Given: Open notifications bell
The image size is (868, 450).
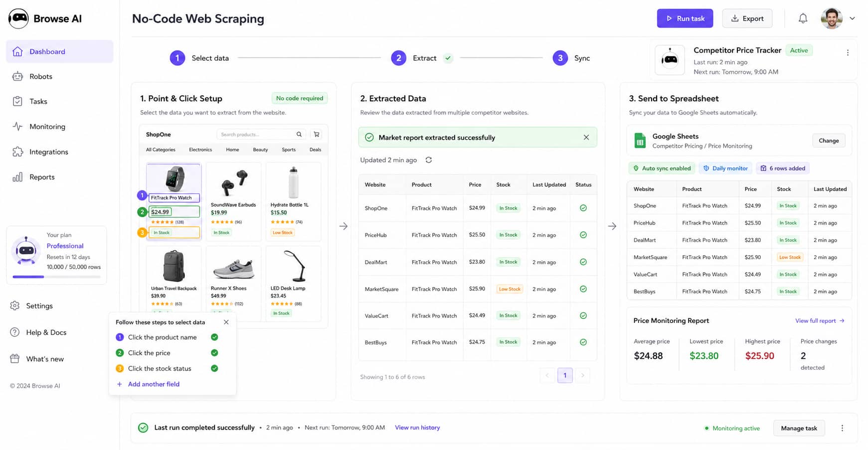Looking at the screenshot, I should pyautogui.click(x=803, y=18).
